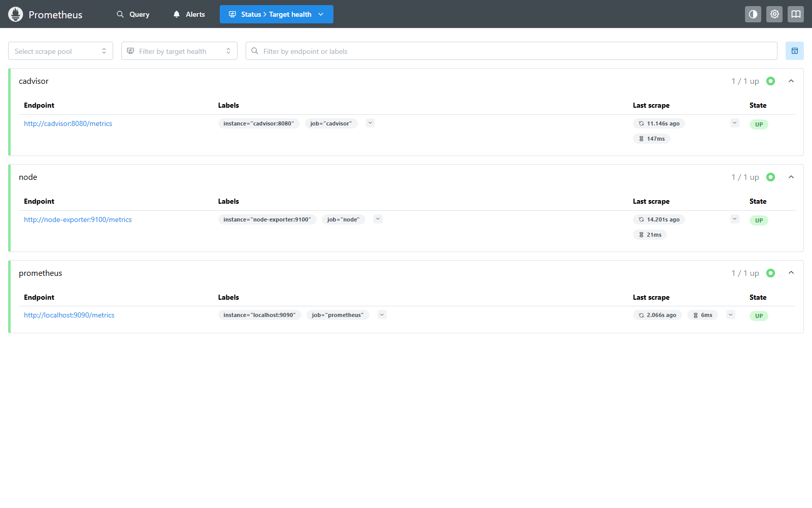Open the cadvisor:8080/metrics endpoint link
This screenshot has width=812, height=508.
[x=68, y=123]
